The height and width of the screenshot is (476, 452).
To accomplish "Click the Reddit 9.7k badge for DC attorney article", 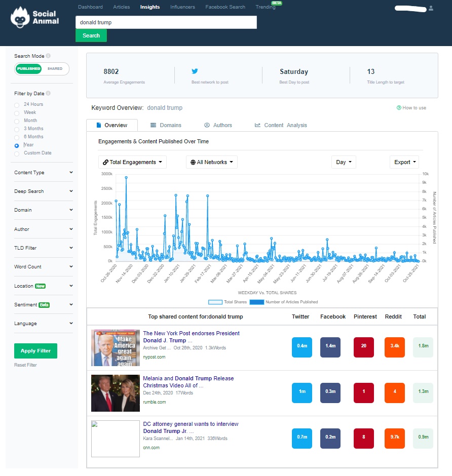I will [395, 438].
